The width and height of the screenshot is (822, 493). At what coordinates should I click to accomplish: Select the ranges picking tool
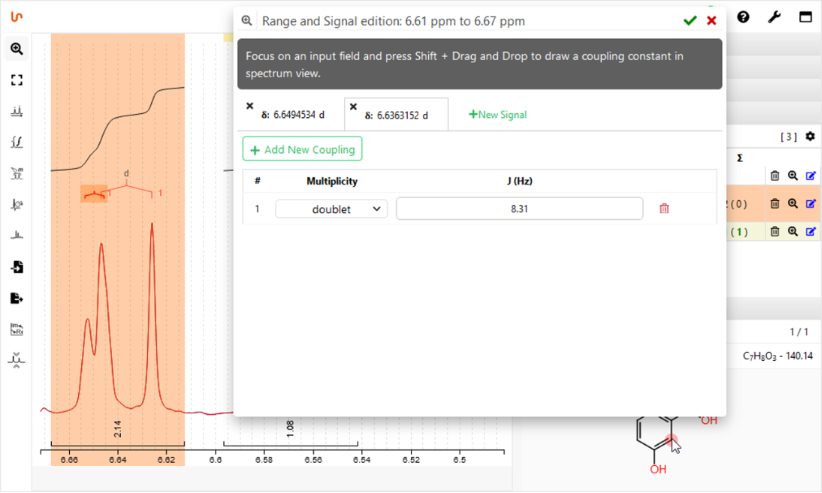[x=17, y=173]
